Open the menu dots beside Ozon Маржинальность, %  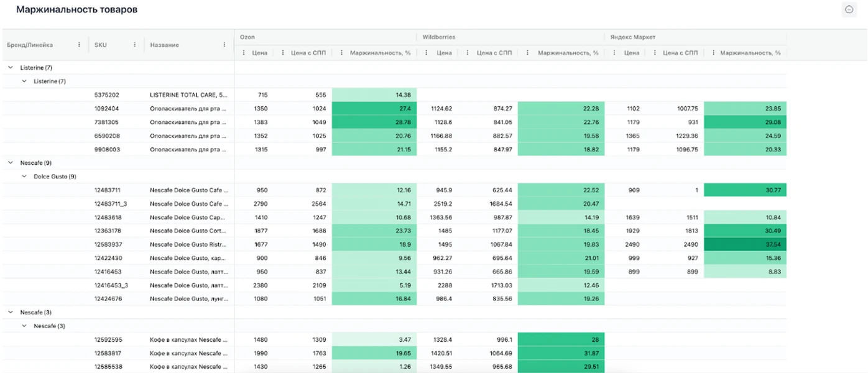click(341, 53)
